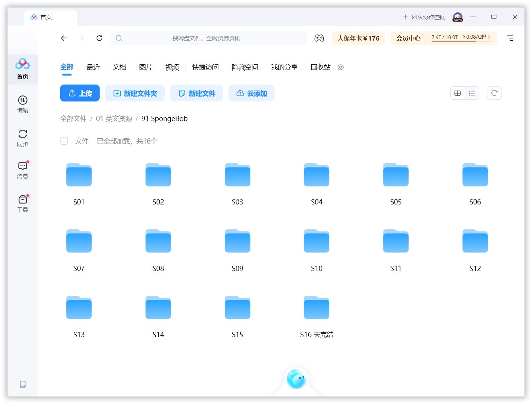
Task: Open tab settings icon beside 回收站
Action: [x=341, y=67]
